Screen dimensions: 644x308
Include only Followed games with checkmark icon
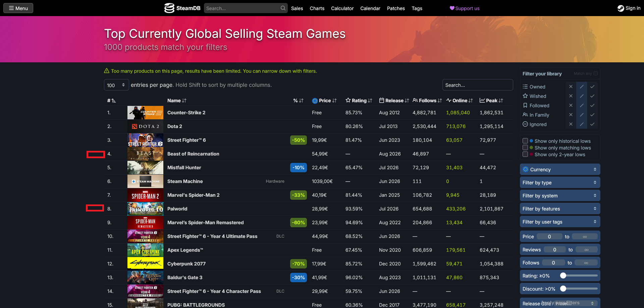pyautogui.click(x=592, y=105)
